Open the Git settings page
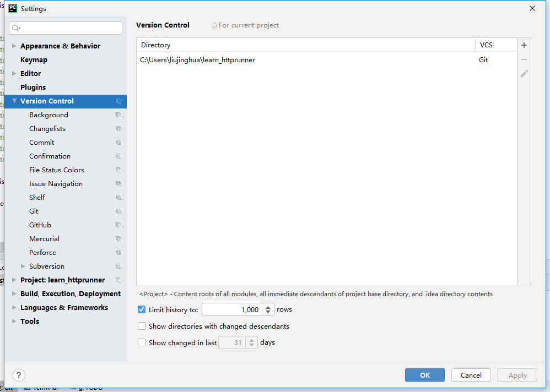Image resolution: width=550 pixels, height=392 pixels. (34, 211)
